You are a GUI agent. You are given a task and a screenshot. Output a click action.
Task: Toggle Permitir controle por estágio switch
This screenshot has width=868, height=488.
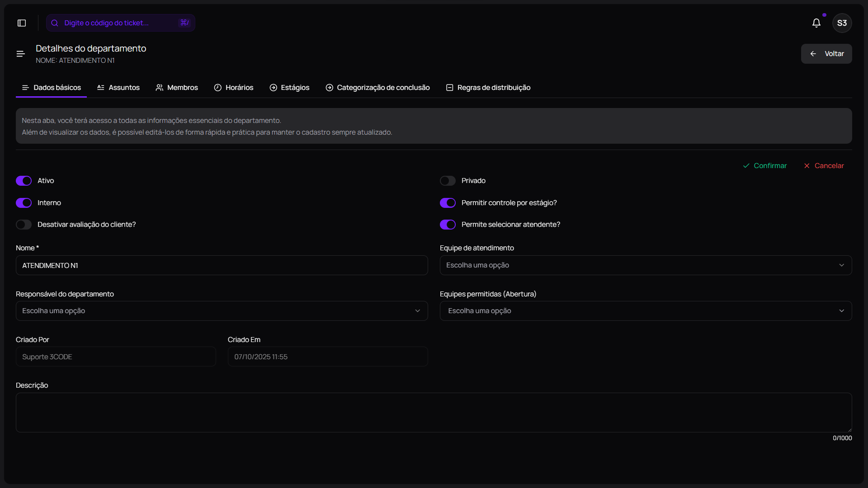point(448,203)
